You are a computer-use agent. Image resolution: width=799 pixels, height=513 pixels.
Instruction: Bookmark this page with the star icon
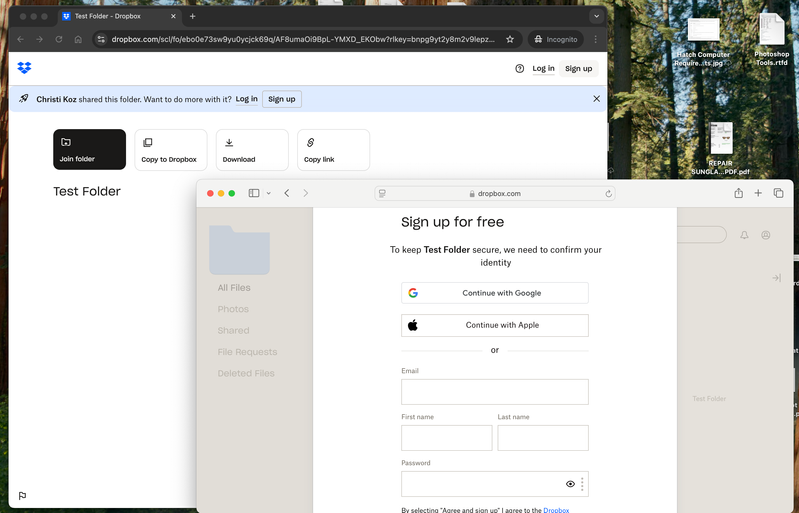510,39
